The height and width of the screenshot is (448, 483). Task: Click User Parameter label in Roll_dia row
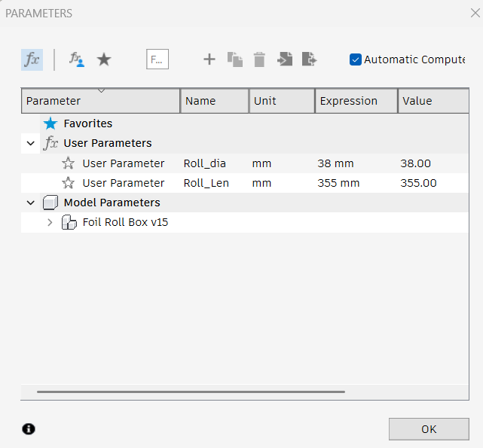coord(124,163)
